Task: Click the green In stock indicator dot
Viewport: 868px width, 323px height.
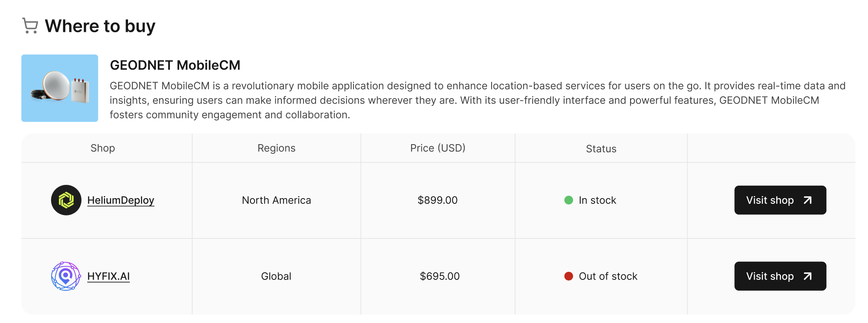Action: point(568,200)
